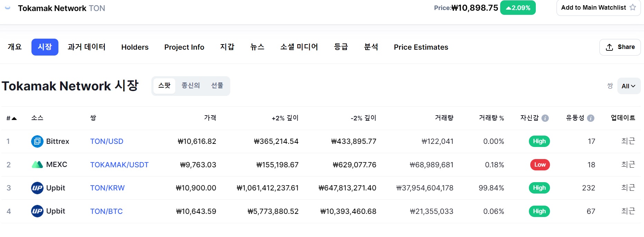This screenshot has width=644, height=237.
Task: Click volume ₩37,954,604,178
Action: pos(425,188)
